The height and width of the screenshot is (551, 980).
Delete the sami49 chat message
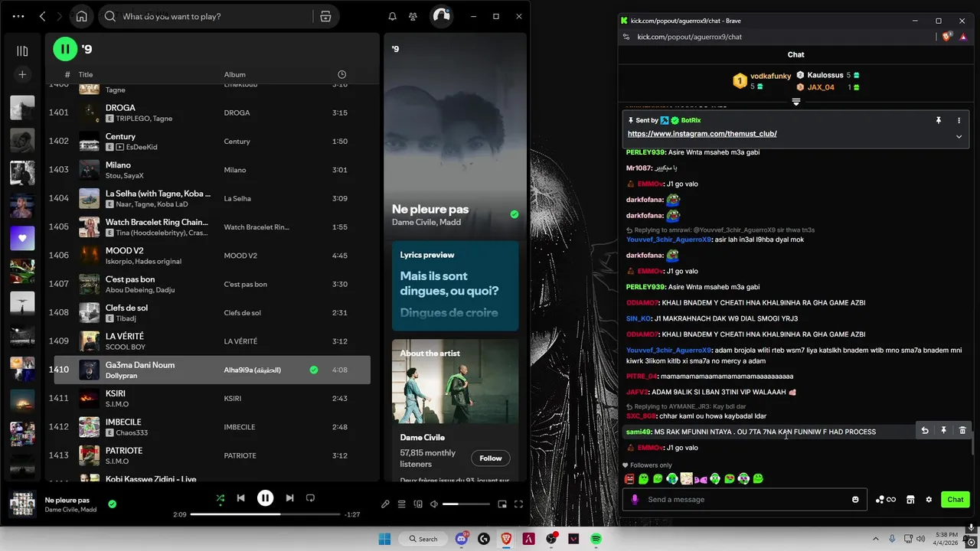[x=962, y=431]
